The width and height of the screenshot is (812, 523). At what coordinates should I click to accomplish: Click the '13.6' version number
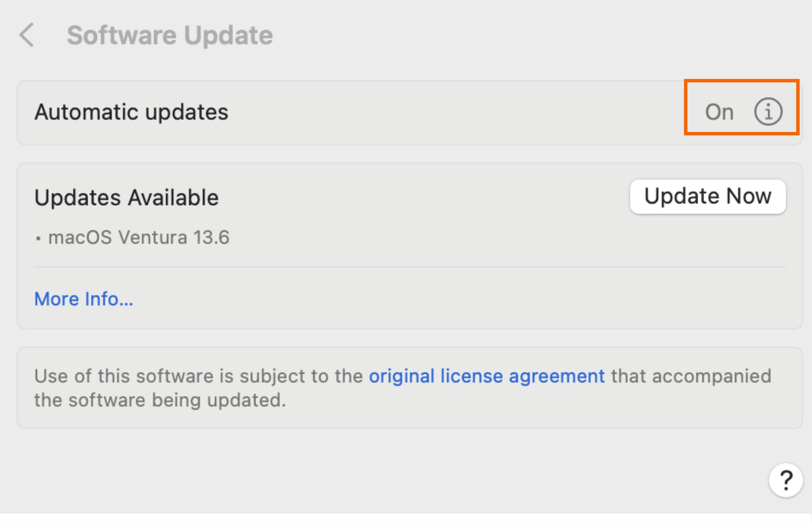211,237
